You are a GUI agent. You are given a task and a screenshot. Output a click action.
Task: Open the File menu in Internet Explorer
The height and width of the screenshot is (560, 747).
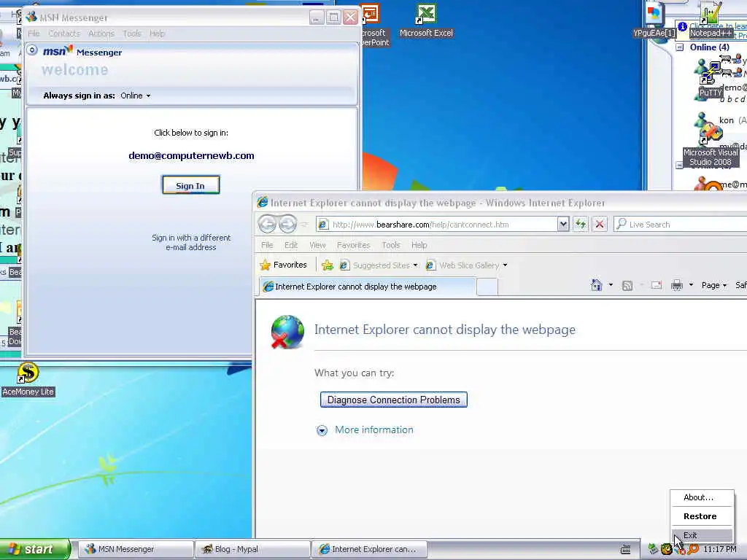(x=267, y=245)
